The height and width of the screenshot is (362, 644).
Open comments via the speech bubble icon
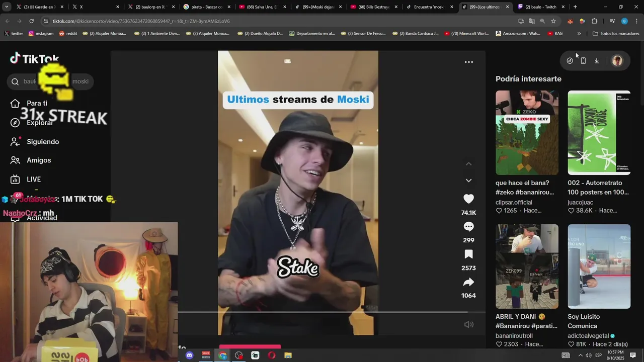[x=468, y=227]
